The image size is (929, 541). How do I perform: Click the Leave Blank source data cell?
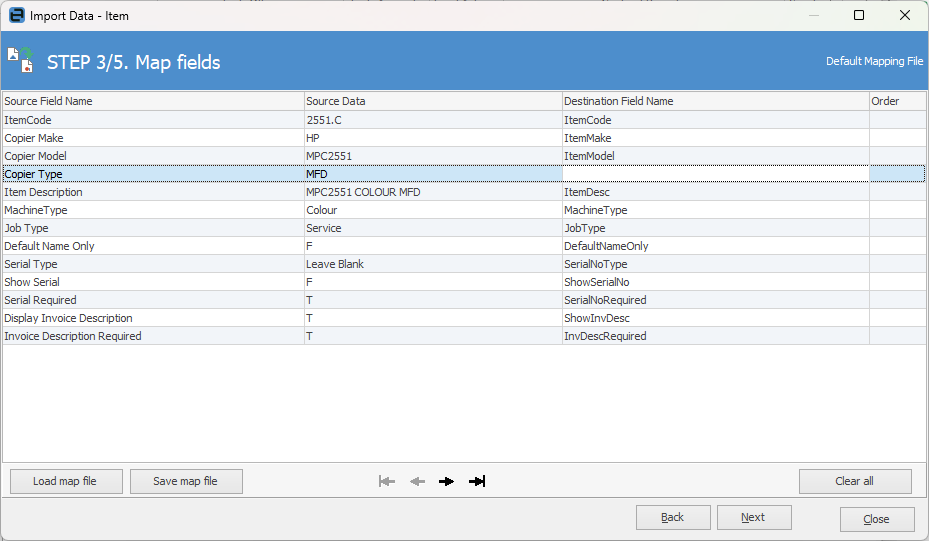433,264
